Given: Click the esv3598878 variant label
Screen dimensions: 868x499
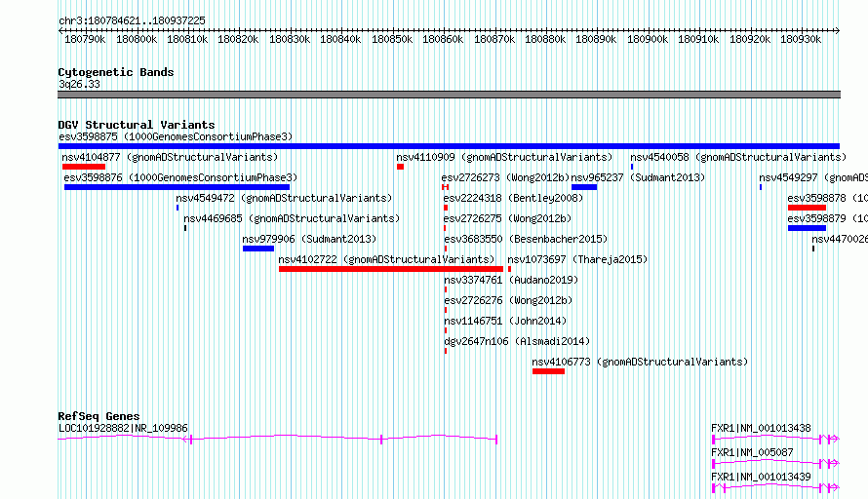Looking at the screenshot, I should coord(828,198).
